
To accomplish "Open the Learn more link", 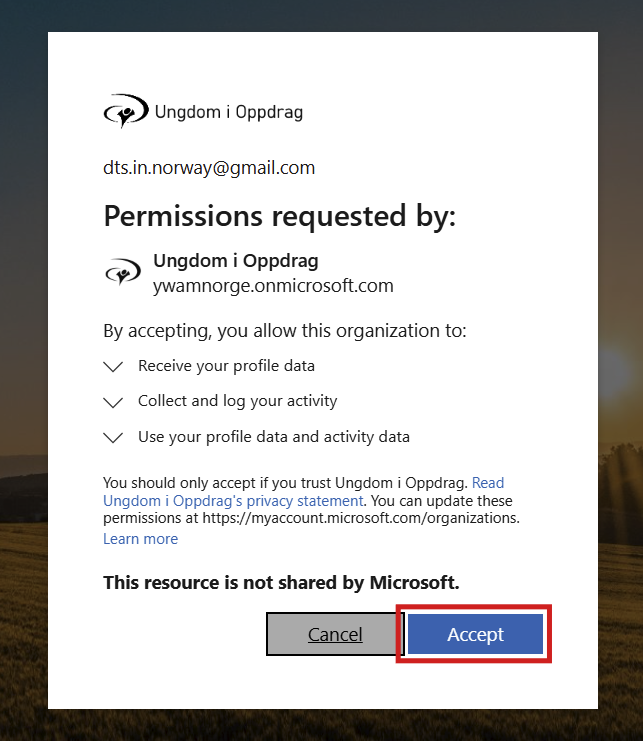I will coord(140,539).
